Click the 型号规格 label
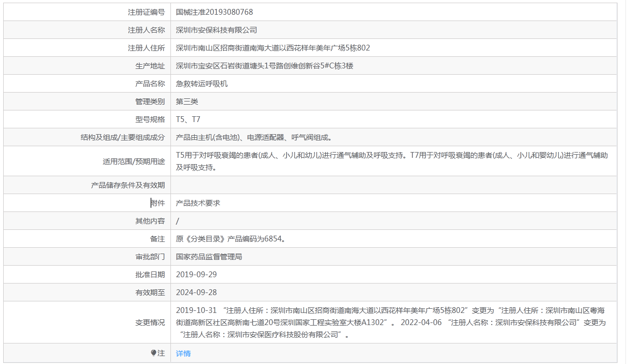The height and width of the screenshot is (364, 627). (150, 119)
